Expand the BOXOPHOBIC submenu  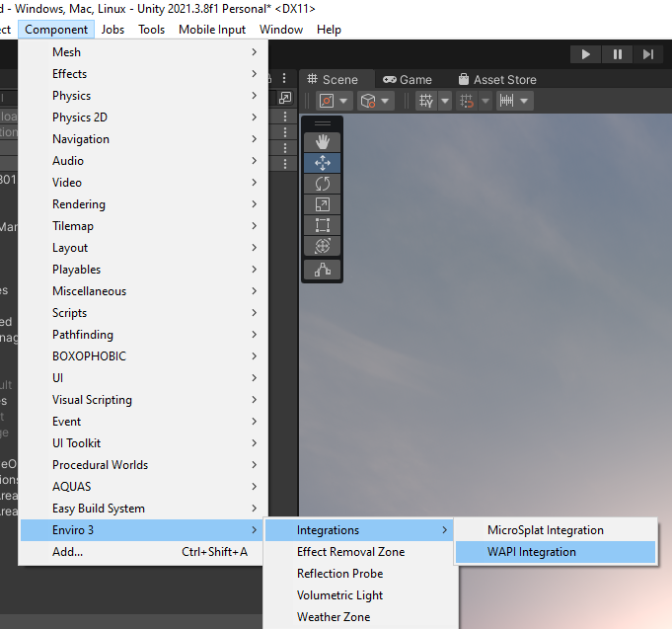coord(143,356)
